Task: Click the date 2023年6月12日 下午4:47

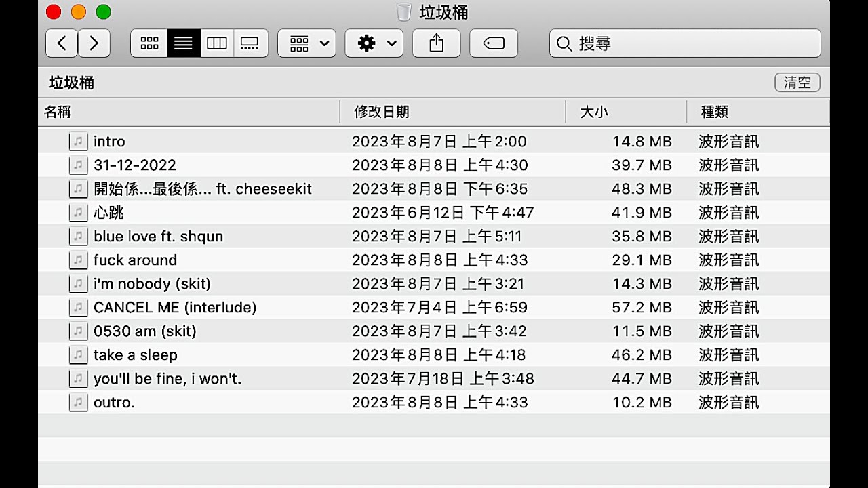Action: coord(443,213)
